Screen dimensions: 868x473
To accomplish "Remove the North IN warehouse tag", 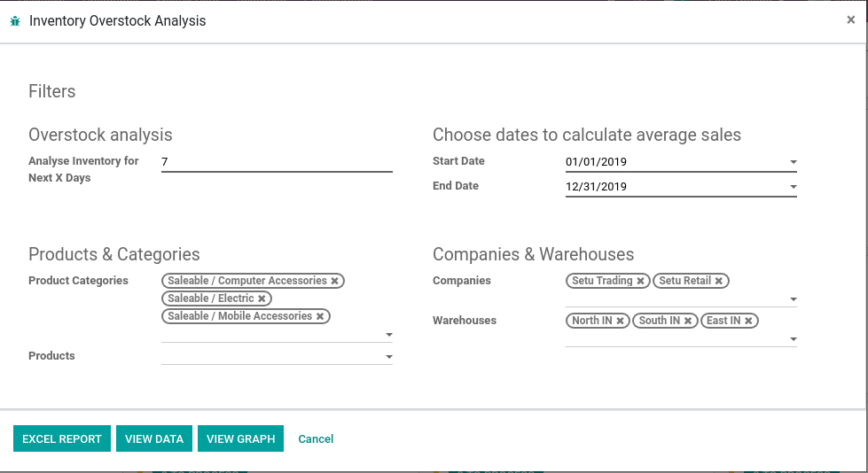I will (x=621, y=321).
